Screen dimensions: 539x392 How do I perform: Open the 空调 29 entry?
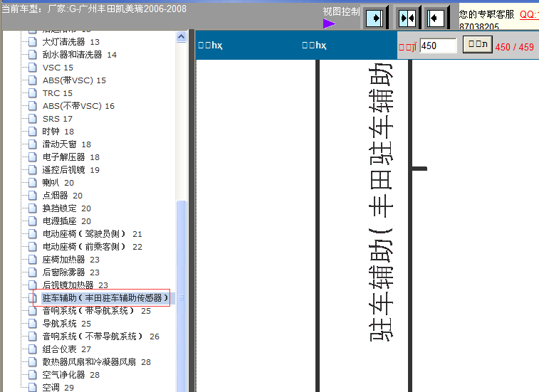click(58, 388)
